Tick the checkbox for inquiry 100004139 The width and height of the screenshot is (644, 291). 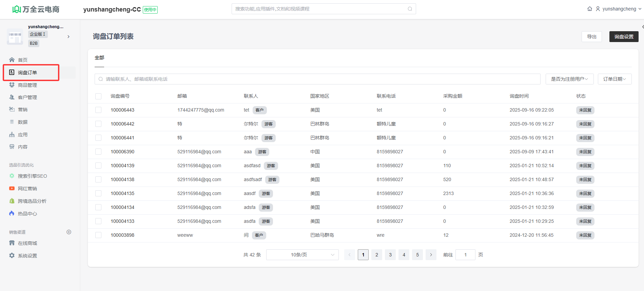(98, 166)
